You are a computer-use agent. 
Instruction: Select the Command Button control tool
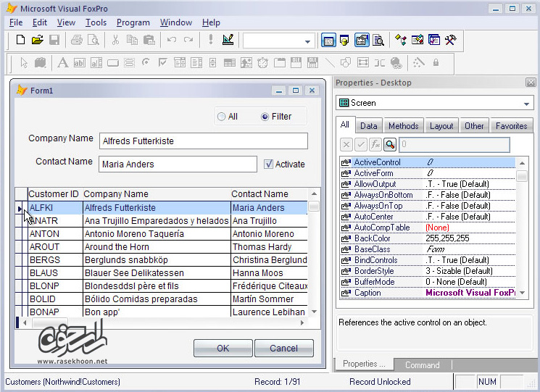tap(112, 62)
